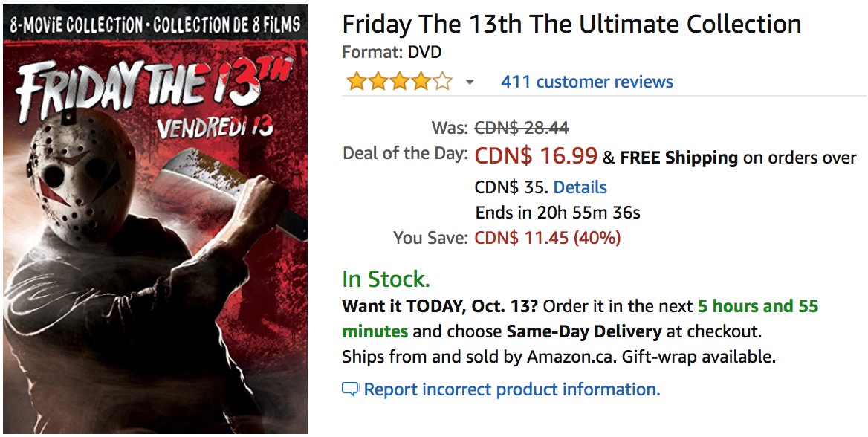Click the product title Friday The 13th

(571, 24)
